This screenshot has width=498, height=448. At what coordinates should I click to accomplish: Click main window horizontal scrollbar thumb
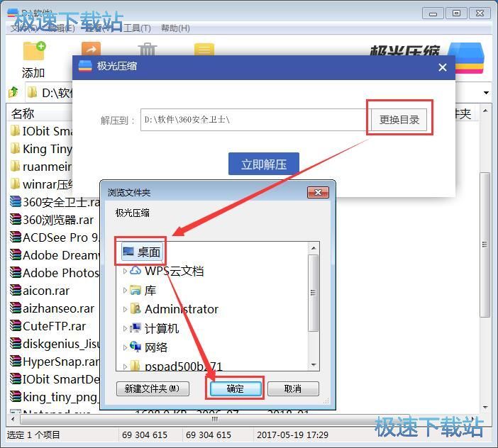(x=216, y=420)
